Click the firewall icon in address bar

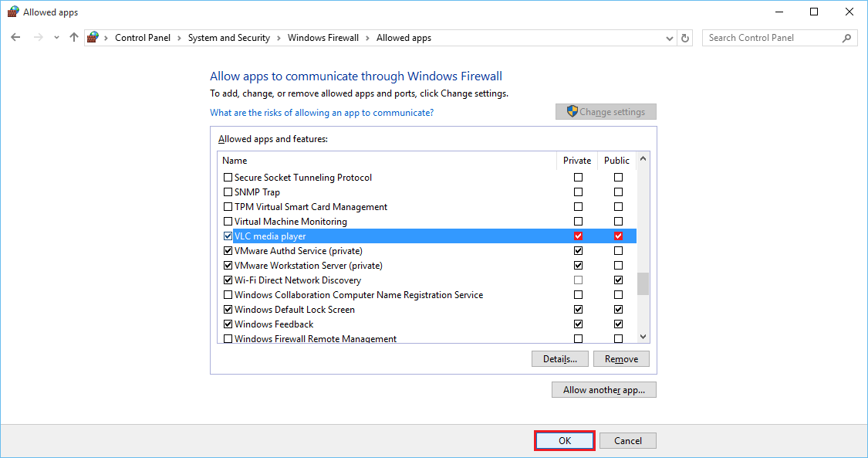(x=93, y=37)
